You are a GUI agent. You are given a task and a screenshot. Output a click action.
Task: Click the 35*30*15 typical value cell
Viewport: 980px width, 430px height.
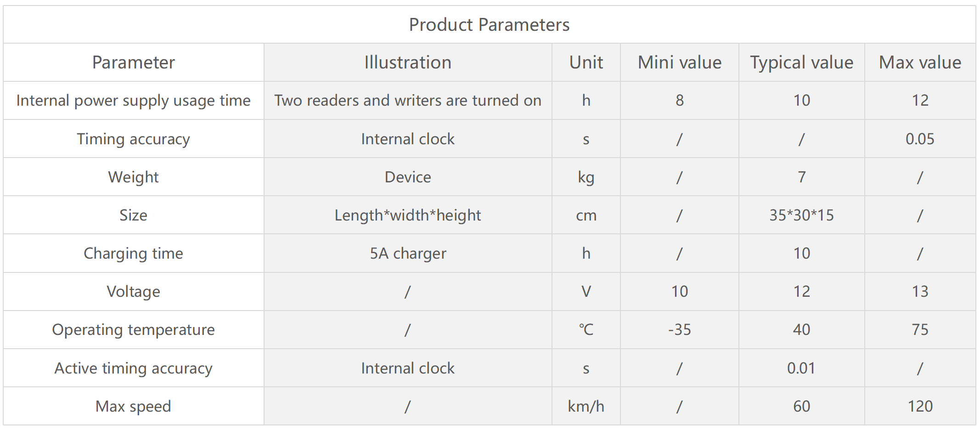802,215
